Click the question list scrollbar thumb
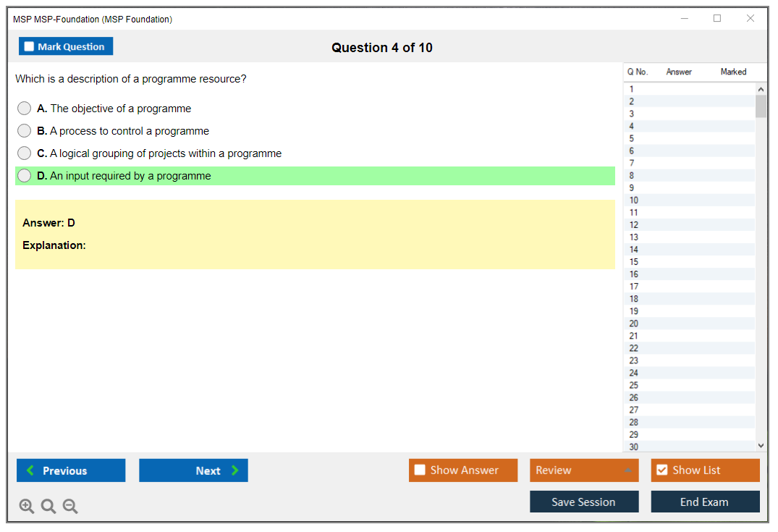The height and width of the screenshot is (532, 778). click(761, 106)
